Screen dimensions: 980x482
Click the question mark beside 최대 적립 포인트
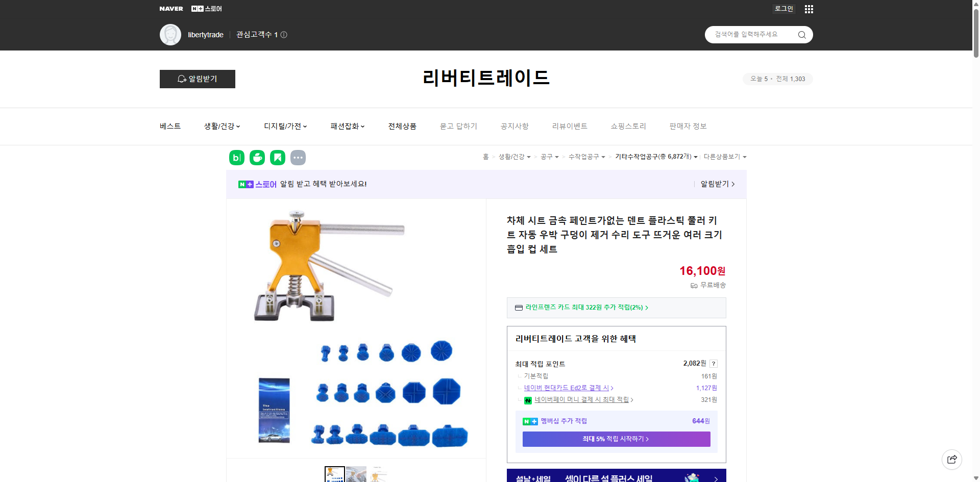(713, 363)
